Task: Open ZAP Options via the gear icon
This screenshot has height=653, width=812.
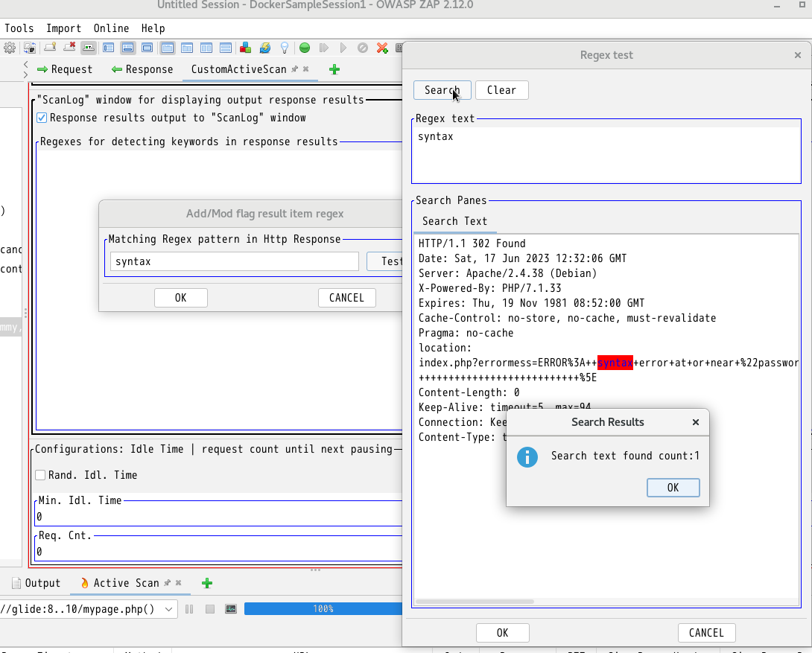Action: click(x=10, y=47)
